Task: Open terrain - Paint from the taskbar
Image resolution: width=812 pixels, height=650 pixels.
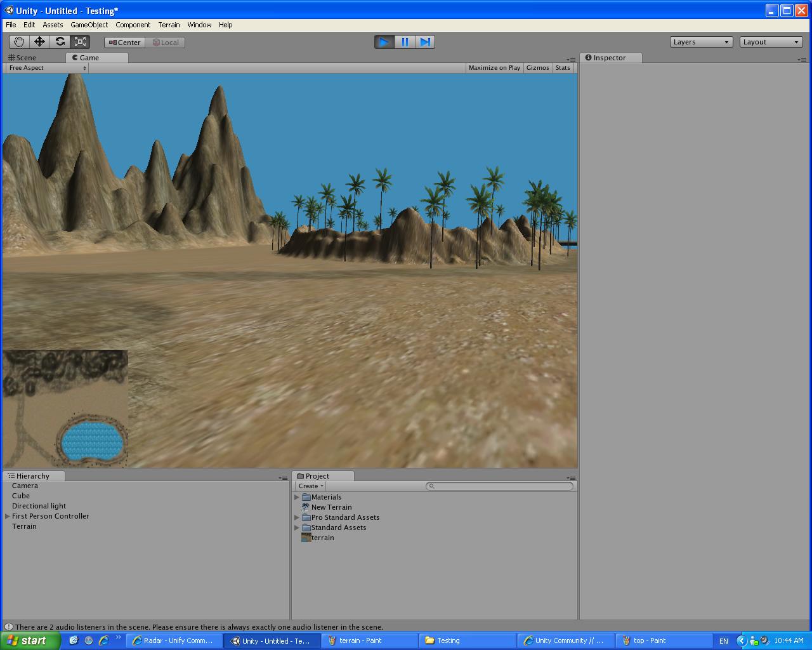Action: tap(370, 640)
